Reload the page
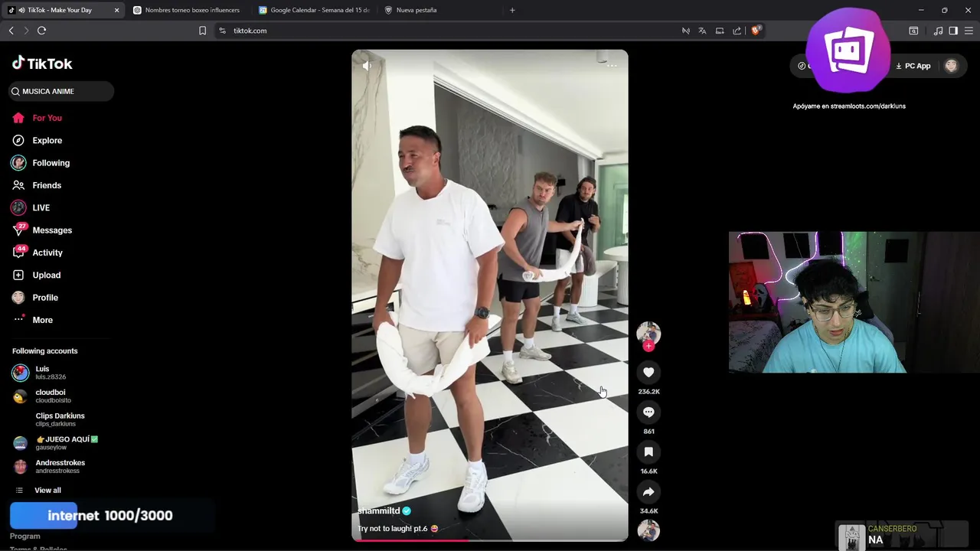This screenshot has height=551, width=980. coord(41,31)
